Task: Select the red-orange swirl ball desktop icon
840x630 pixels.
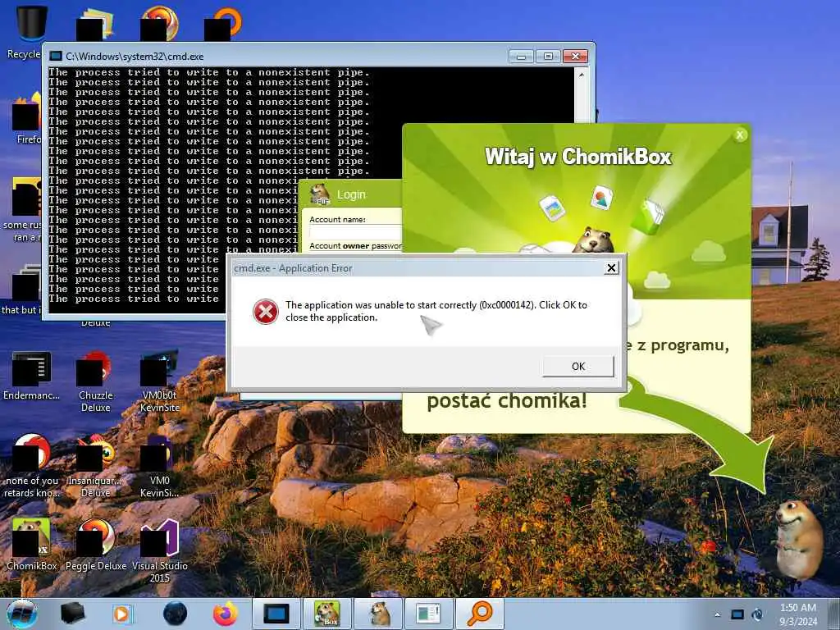Action: coord(159,24)
